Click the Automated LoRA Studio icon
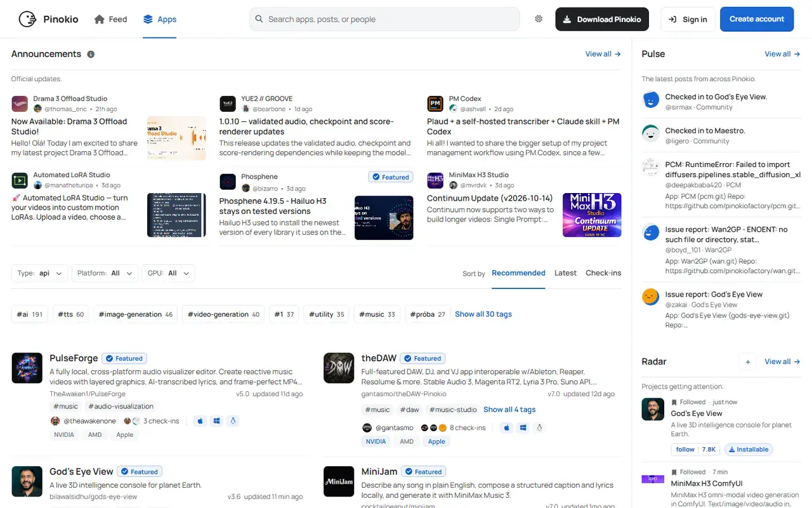This screenshot has width=812, height=508. pyautogui.click(x=20, y=180)
